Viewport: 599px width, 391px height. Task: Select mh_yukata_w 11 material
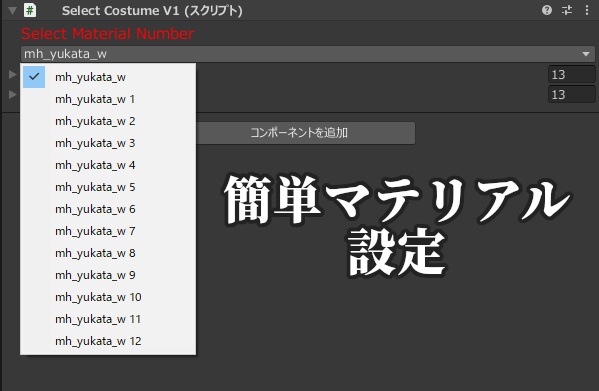click(x=108, y=319)
